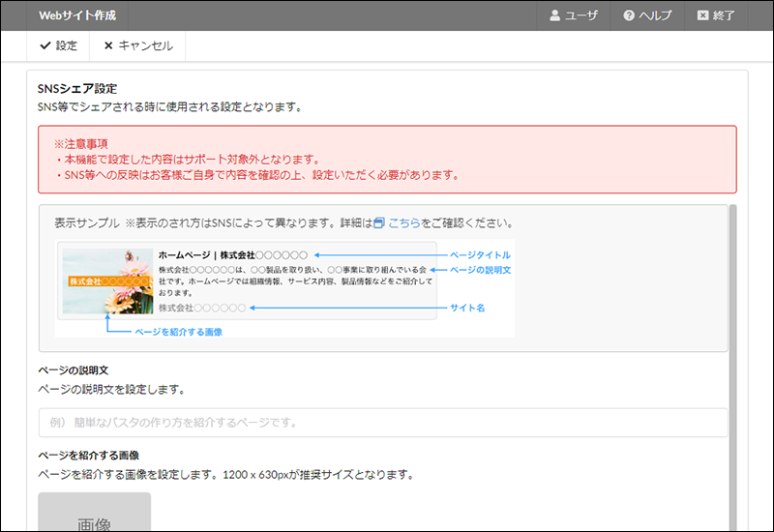The image size is (774, 532).
Task: Click the ページの説明文 text input field
Action: coord(382,423)
